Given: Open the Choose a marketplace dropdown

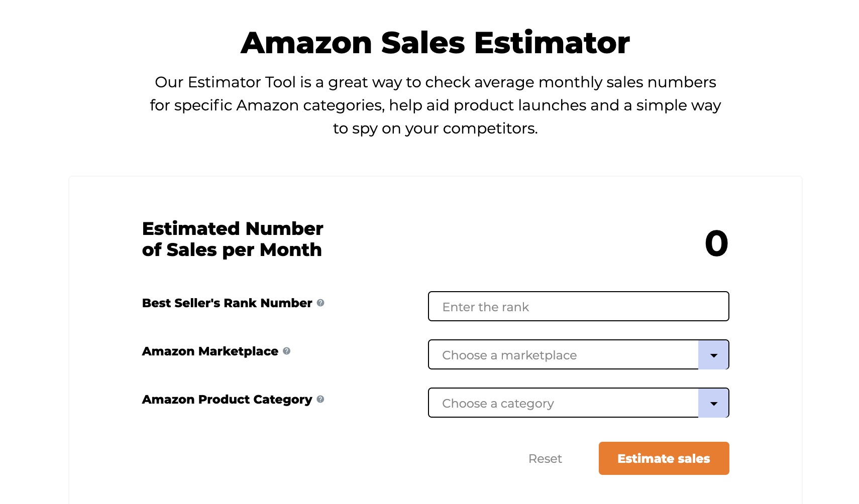Looking at the screenshot, I should 563,355.
